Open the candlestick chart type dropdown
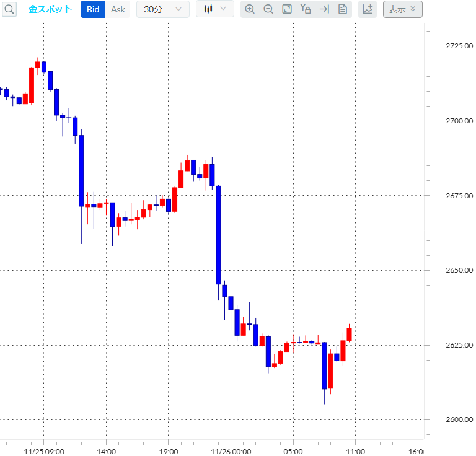 point(215,9)
